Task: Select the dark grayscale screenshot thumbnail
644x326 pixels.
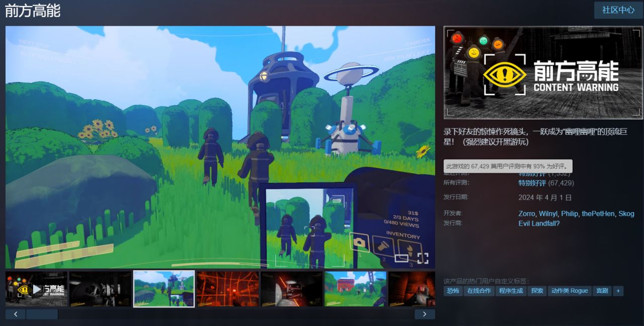Action: pos(100,289)
